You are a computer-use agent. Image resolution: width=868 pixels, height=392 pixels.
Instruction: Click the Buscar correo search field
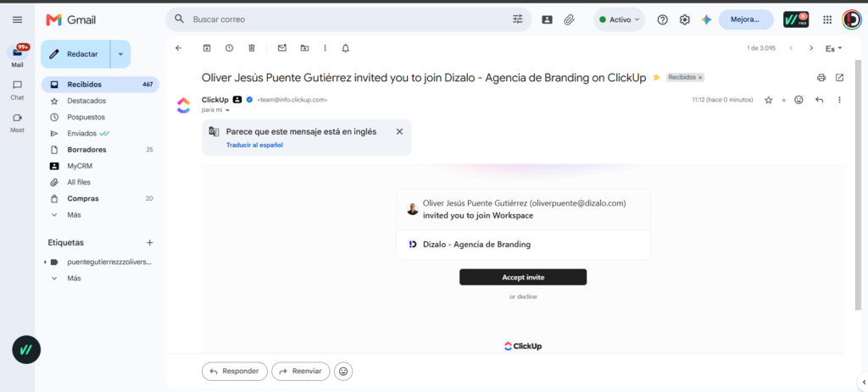348,19
